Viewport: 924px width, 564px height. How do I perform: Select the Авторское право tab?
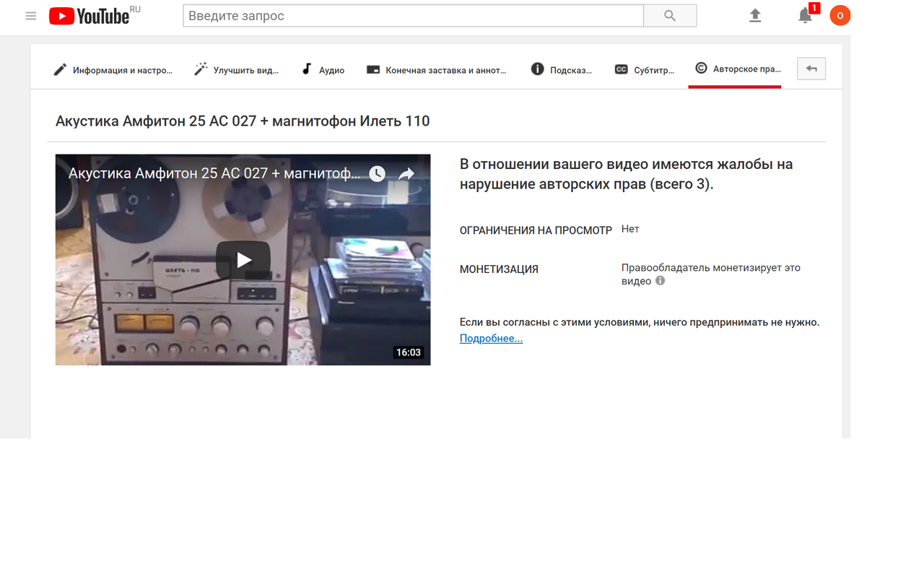point(735,69)
